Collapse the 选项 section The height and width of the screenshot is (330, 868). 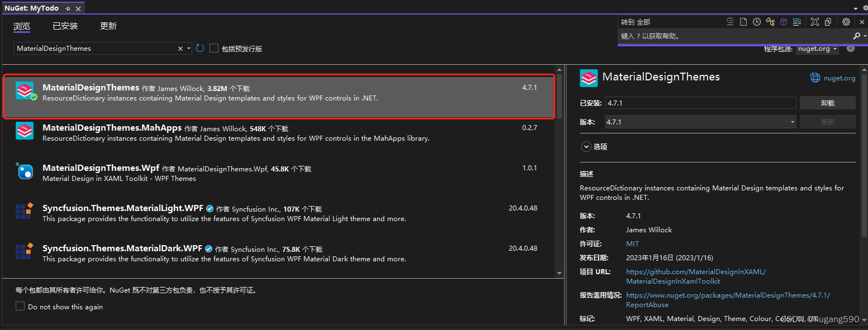586,146
